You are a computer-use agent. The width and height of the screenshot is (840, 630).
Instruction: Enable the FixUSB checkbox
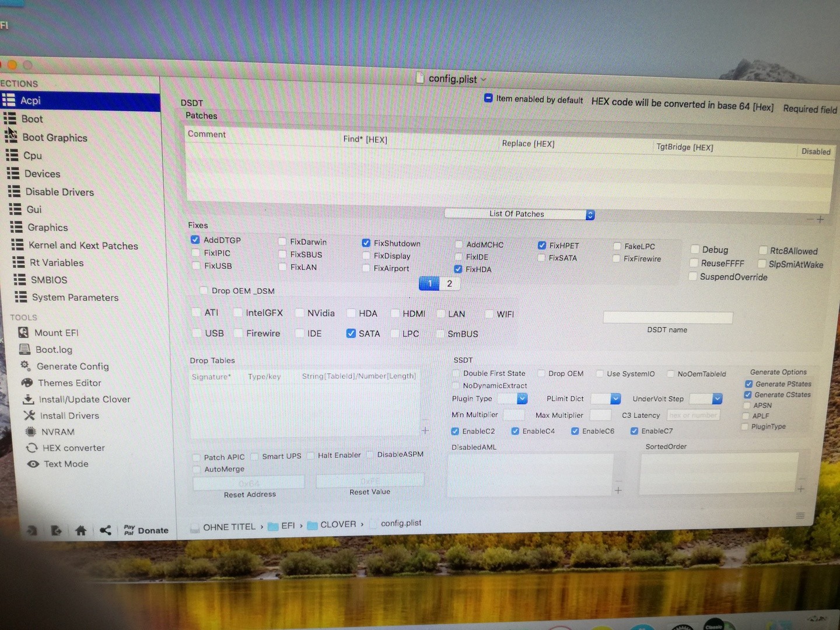click(196, 265)
